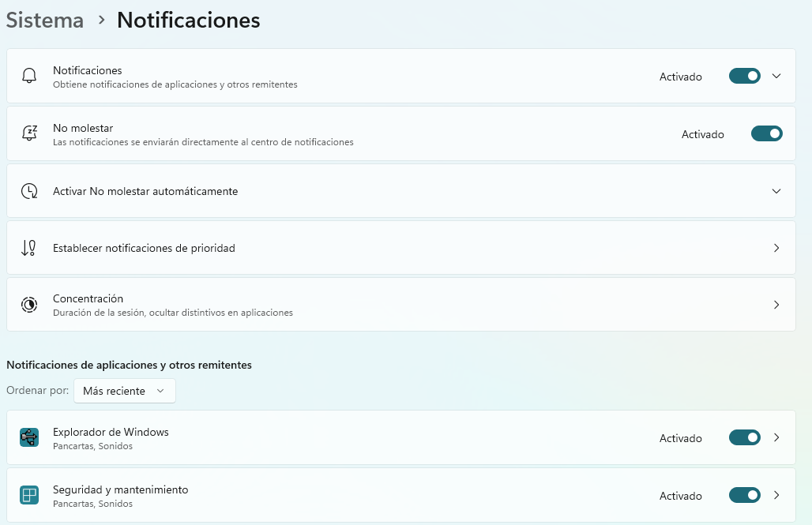Click 'Duración de la sesión, ocultar distintivos' text
Viewport: 812px width, 525px height.
[173, 313]
